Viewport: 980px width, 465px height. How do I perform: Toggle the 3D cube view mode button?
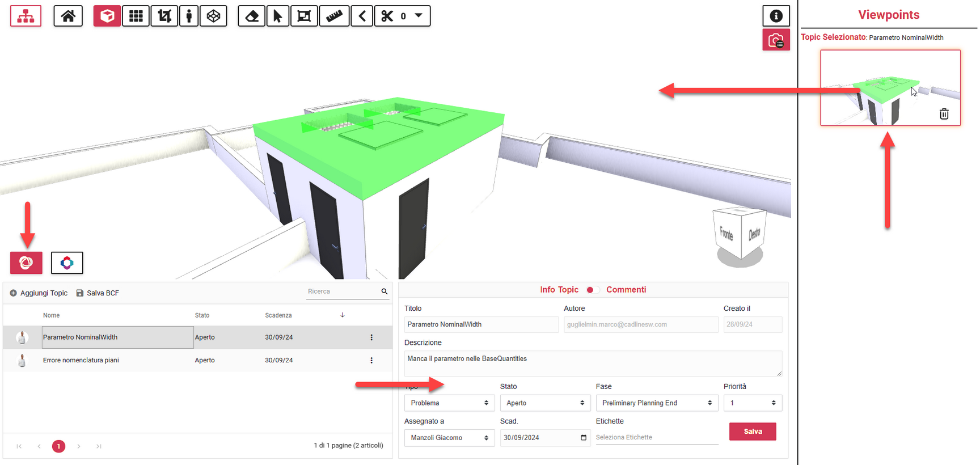107,16
